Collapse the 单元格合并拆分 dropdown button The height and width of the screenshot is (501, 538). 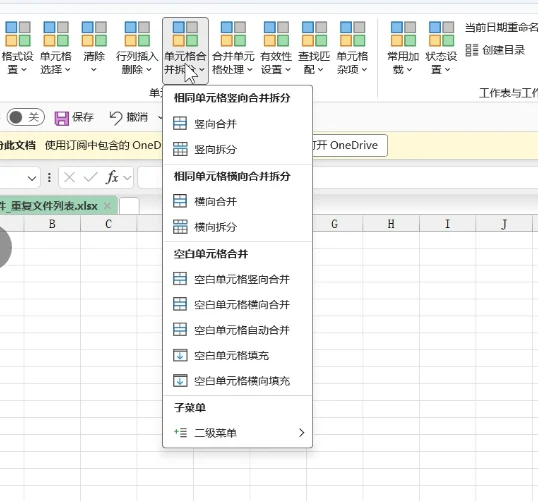tap(185, 51)
